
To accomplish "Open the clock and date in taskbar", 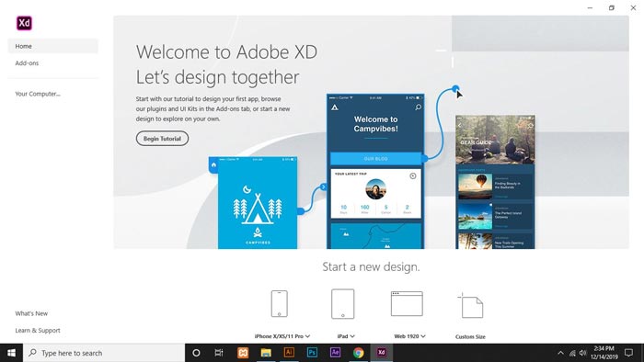I will [x=604, y=353].
